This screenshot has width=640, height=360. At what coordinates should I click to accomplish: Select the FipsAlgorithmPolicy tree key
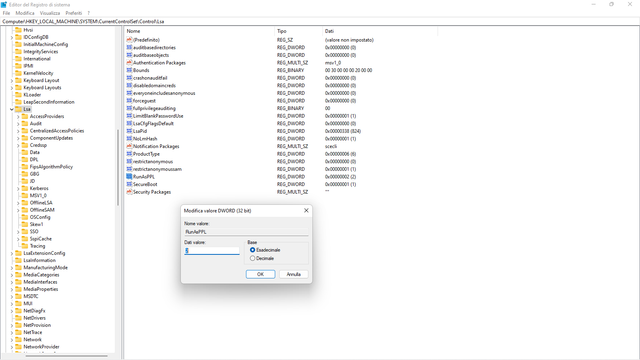click(51, 167)
